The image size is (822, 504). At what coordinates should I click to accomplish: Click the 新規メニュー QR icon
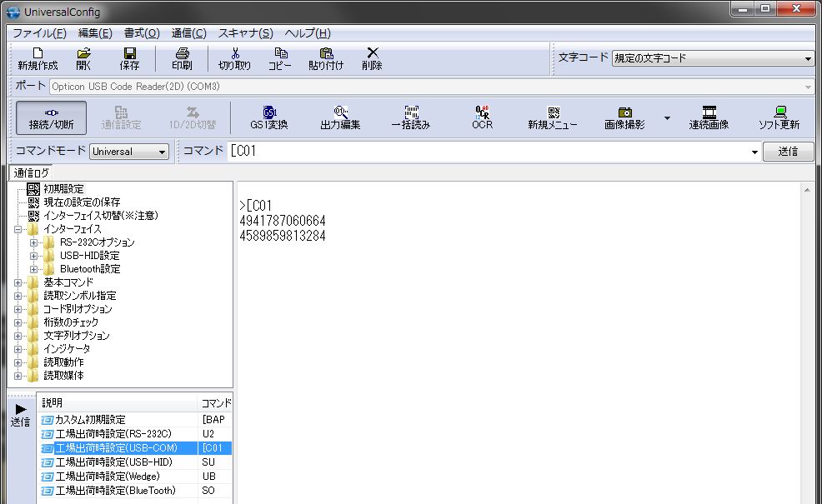[554, 117]
